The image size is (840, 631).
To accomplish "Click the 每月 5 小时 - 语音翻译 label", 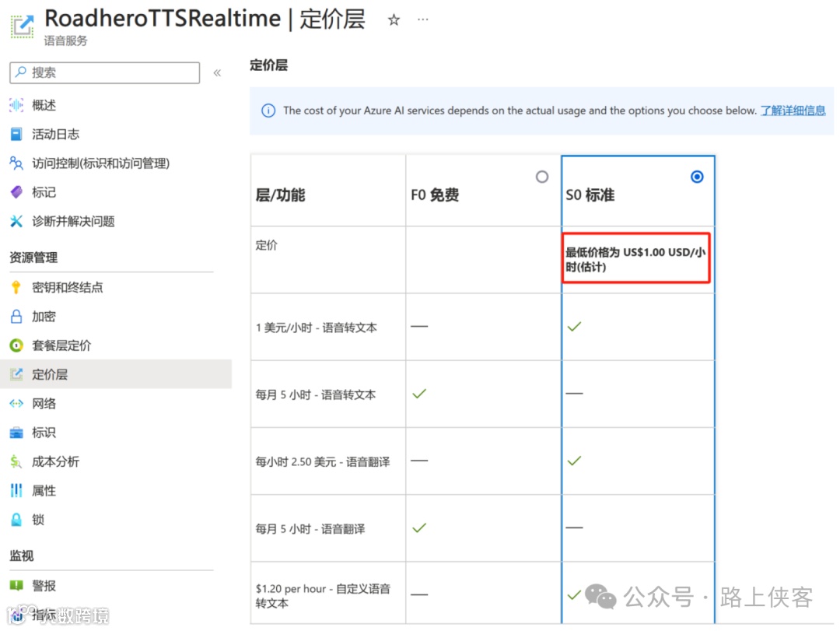I will (x=310, y=528).
